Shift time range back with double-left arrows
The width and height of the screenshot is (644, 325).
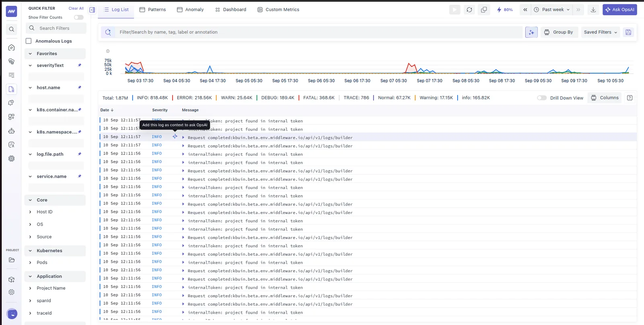pyautogui.click(x=525, y=10)
